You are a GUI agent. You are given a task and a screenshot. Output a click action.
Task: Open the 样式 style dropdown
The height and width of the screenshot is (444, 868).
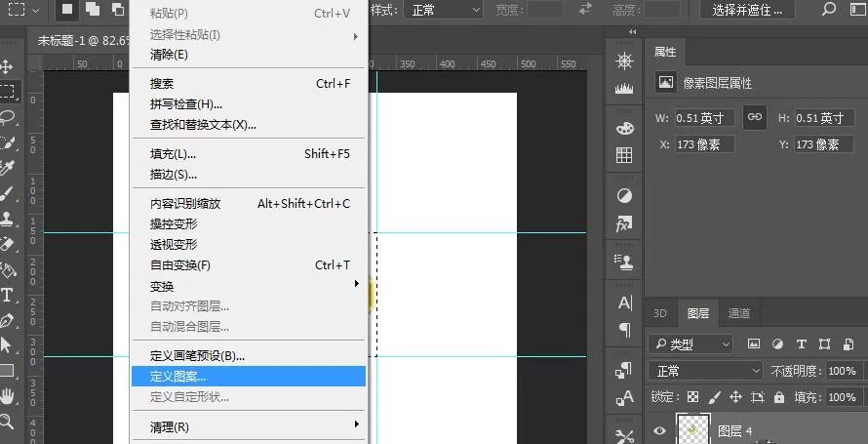443,10
